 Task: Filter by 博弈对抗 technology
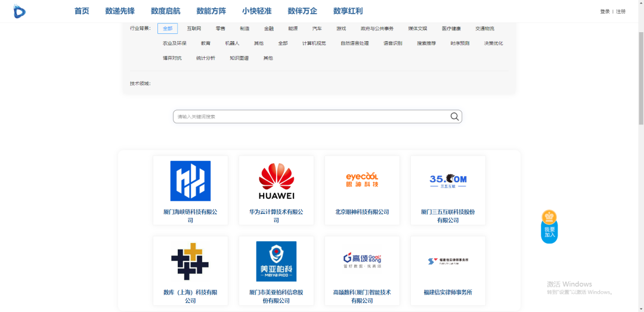click(x=172, y=58)
